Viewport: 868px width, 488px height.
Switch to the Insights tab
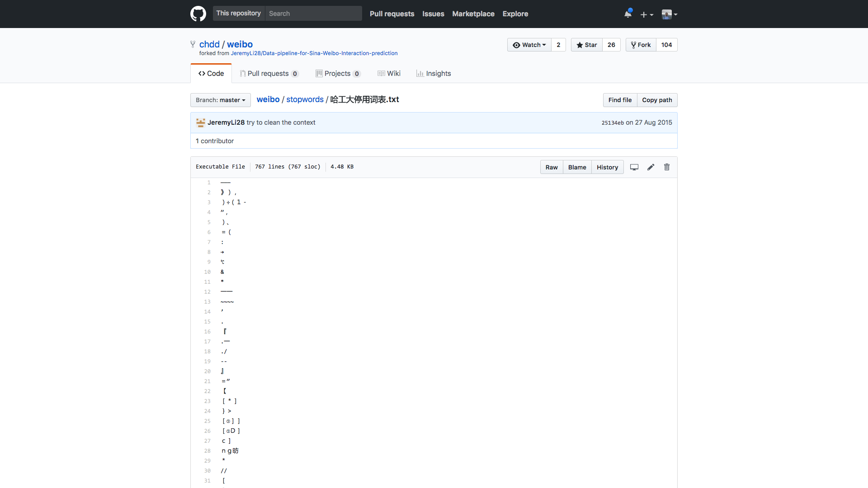[x=434, y=73]
